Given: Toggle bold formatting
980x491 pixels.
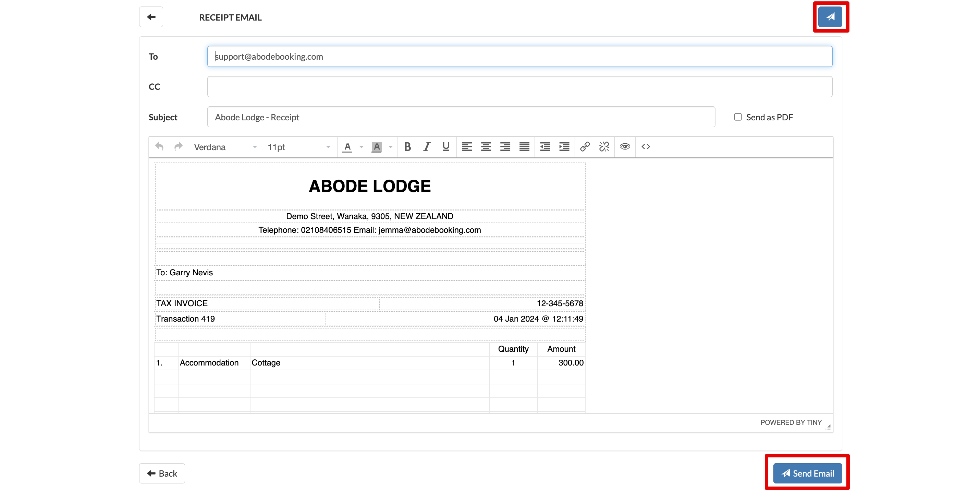Looking at the screenshot, I should [407, 147].
